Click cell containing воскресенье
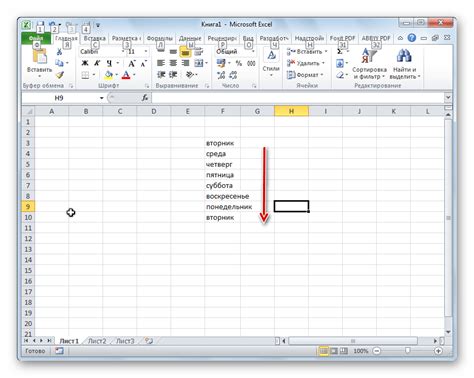The image size is (474, 378). [223, 196]
